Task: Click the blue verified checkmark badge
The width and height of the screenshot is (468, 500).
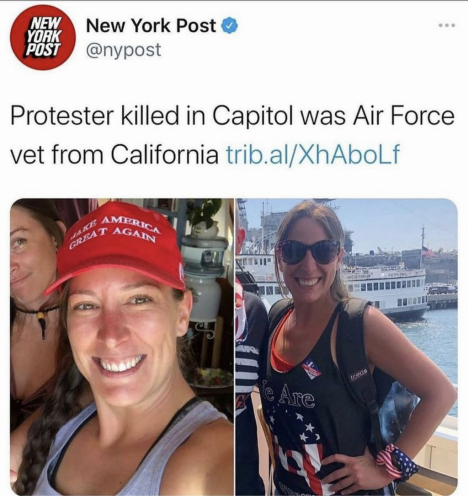Action: (230, 26)
